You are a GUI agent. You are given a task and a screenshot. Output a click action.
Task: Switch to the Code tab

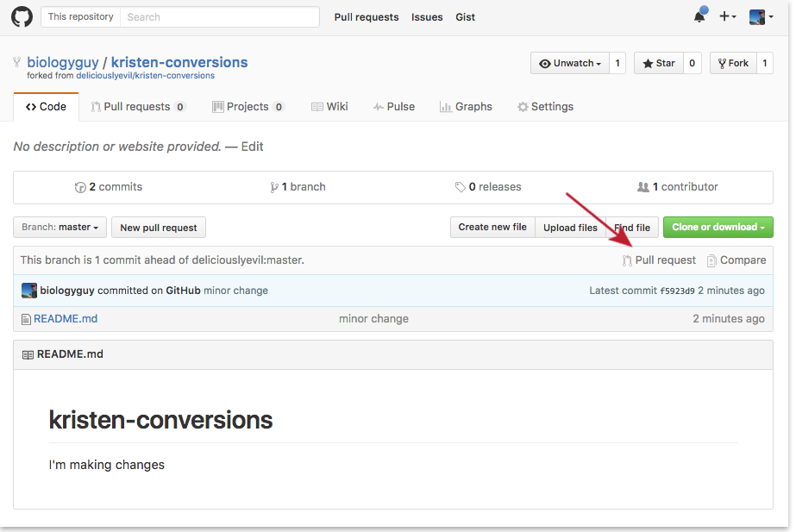[47, 107]
